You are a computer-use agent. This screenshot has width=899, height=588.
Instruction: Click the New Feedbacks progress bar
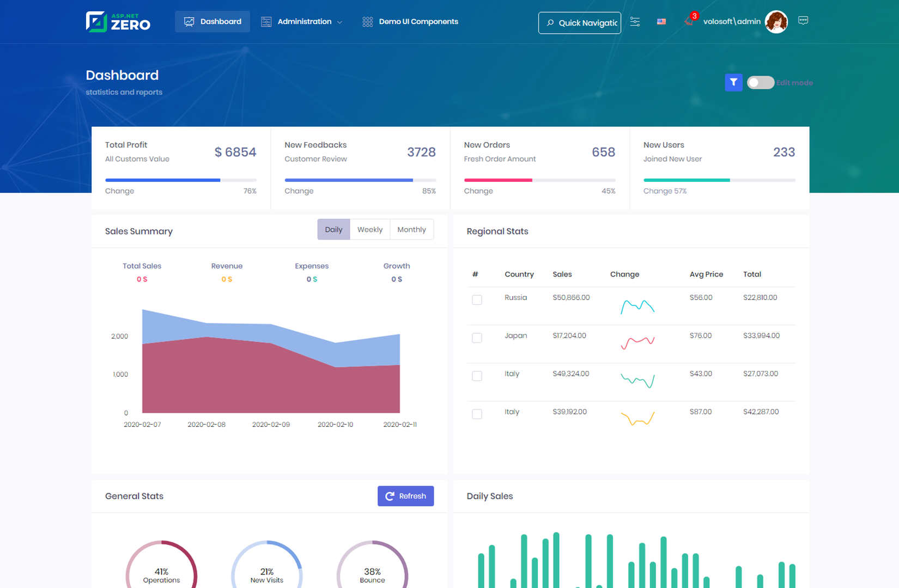[x=360, y=180]
